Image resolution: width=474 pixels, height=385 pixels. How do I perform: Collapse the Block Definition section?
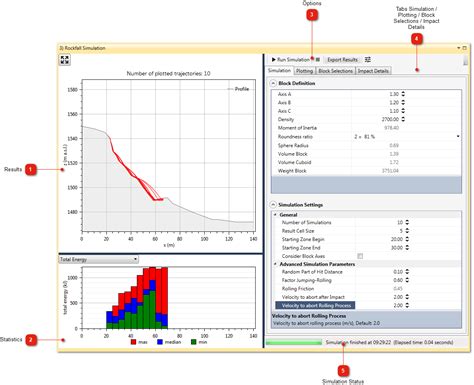[273, 83]
